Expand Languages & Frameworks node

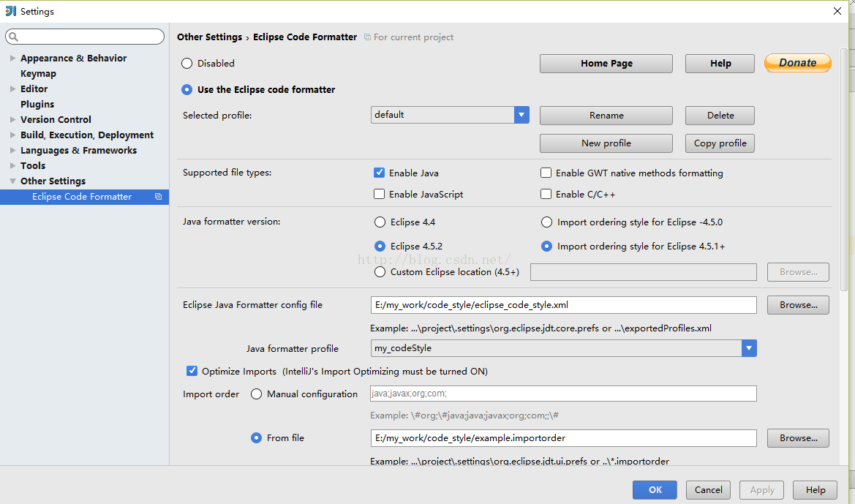click(12, 150)
